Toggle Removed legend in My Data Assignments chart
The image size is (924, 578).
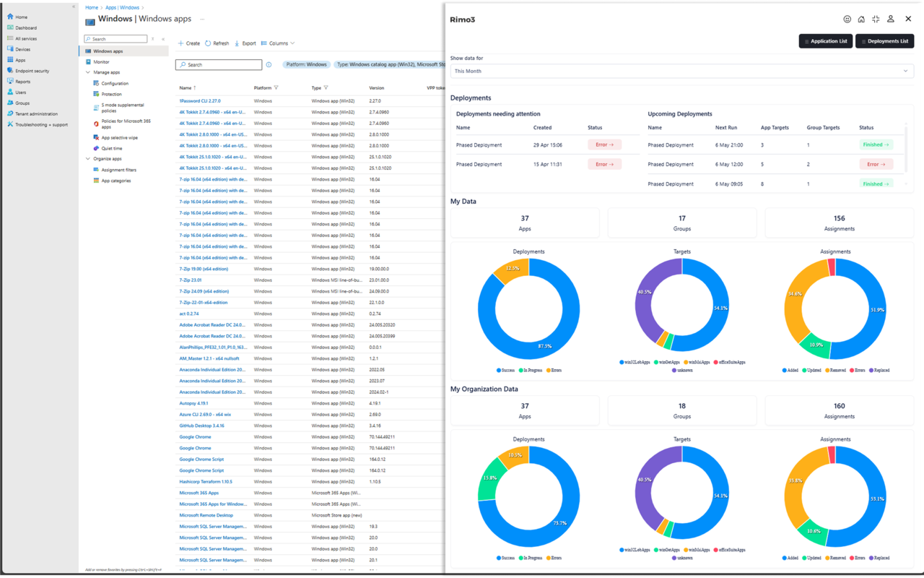[x=834, y=370]
